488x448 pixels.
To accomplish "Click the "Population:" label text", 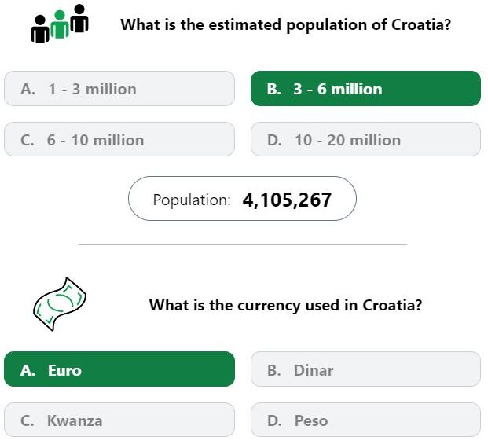I will pos(192,200).
